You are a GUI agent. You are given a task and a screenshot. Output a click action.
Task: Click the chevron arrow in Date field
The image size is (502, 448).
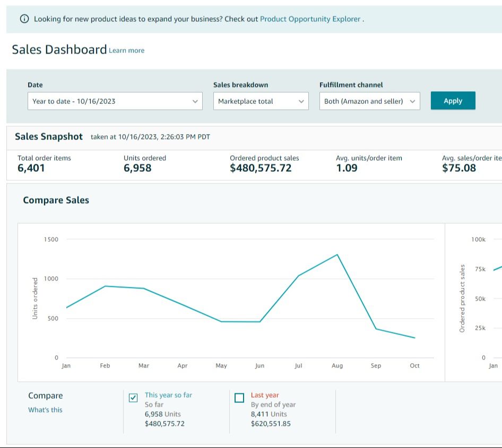[195, 101]
